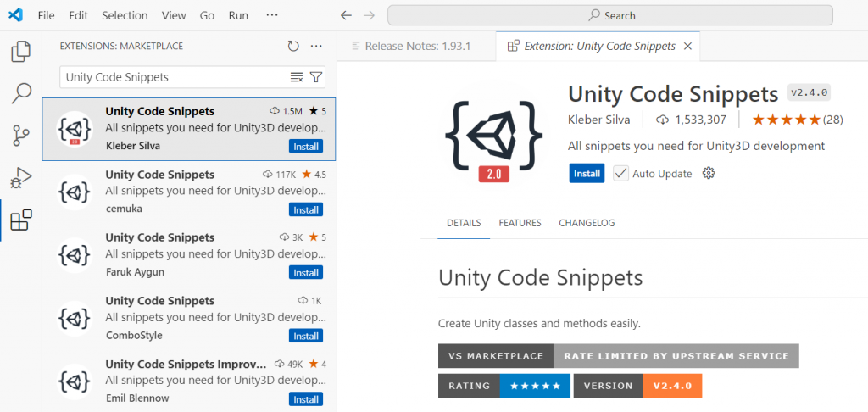Install the Kleber Silva extension in list
Image resolution: width=868 pixels, height=412 pixels.
coord(305,147)
